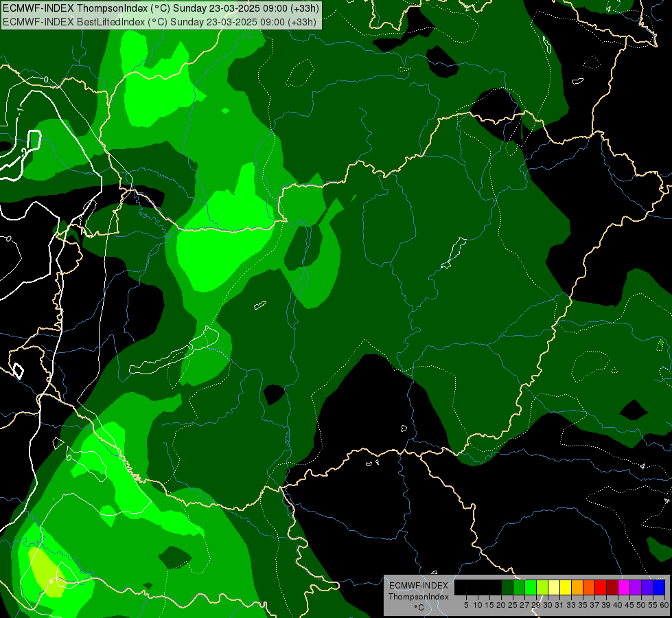Pick the blue 55-60 legend swatch

(x=659, y=587)
